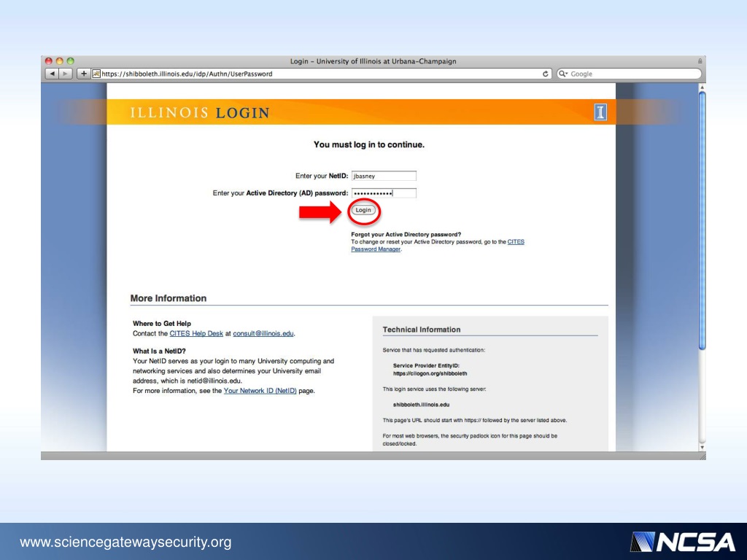Click the Illinois block I logo
This screenshot has width=747, height=560.
[x=600, y=112]
